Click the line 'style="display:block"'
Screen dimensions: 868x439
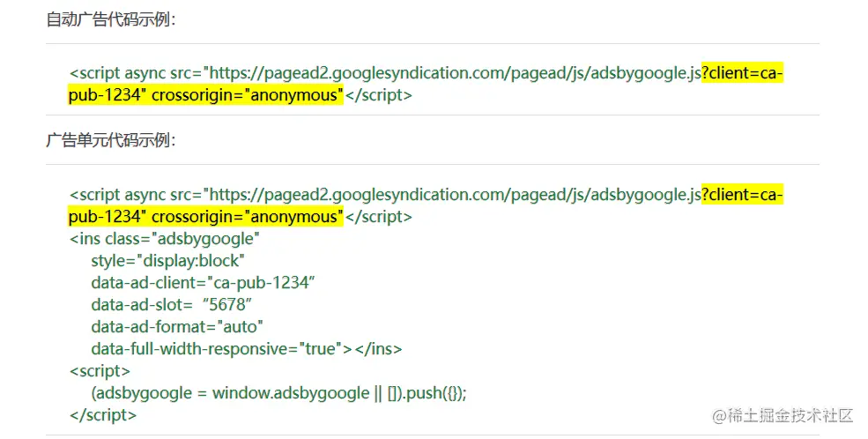click(x=167, y=261)
